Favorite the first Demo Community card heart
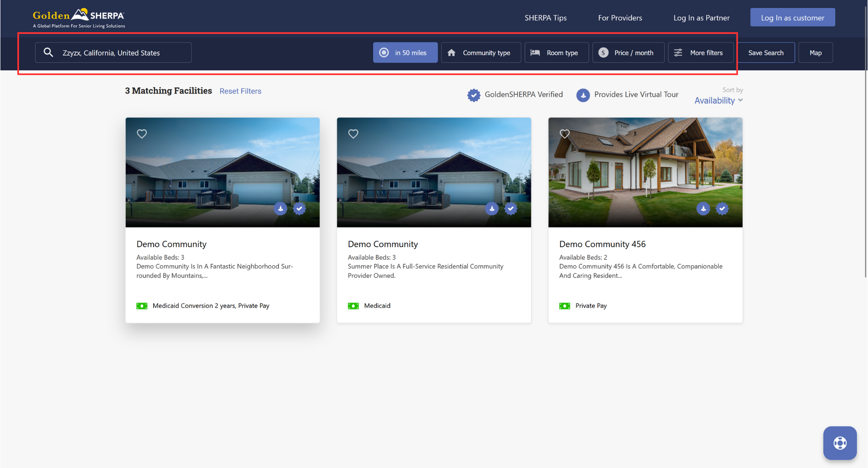Image resolution: width=868 pixels, height=468 pixels. [142, 134]
